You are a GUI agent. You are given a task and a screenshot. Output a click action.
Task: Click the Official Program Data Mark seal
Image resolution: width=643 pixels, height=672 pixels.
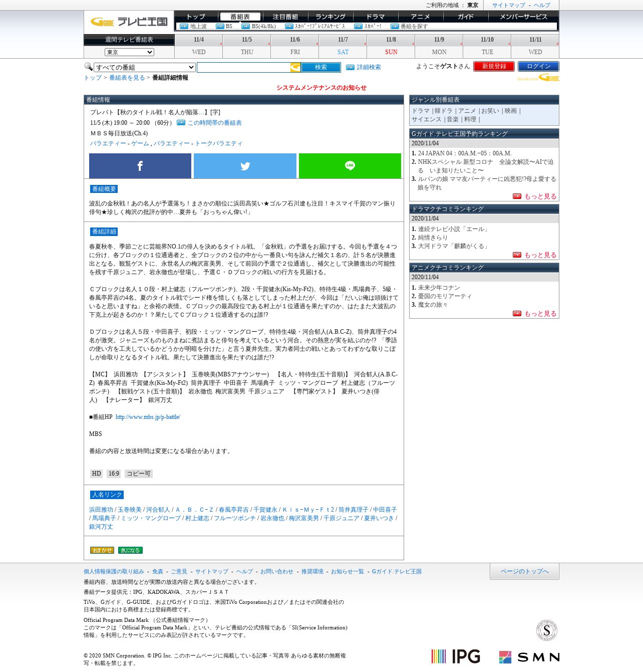pos(546,630)
